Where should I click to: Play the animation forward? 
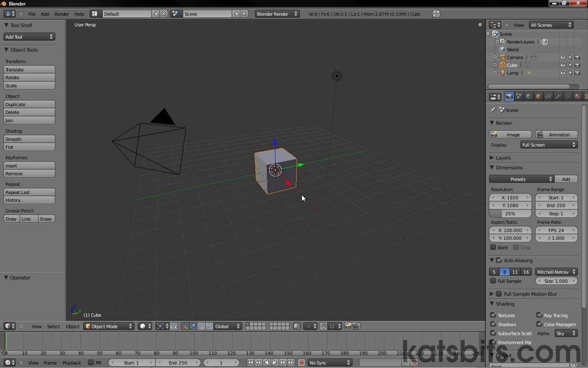coord(274,363)
